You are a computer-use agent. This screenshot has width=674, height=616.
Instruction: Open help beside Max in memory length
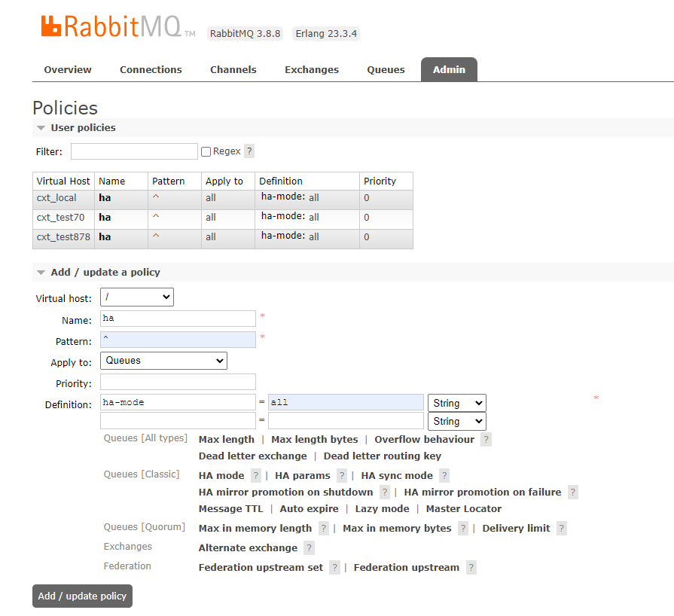pyautogui.click(x=324, y=528)
